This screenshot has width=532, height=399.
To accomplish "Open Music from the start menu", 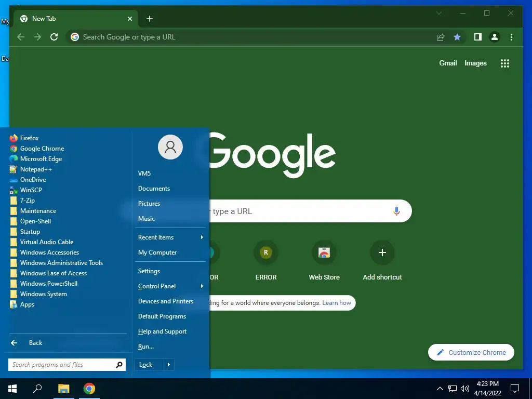I will [147, 219].
